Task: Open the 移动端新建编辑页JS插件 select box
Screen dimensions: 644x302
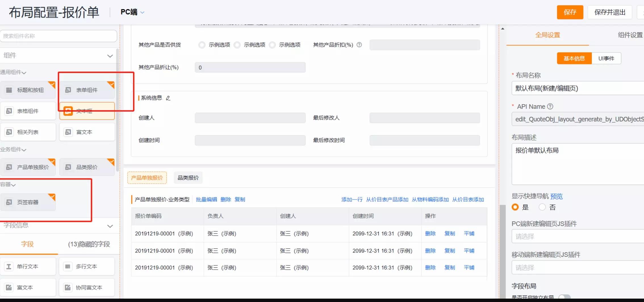Action: pos(578,268)
